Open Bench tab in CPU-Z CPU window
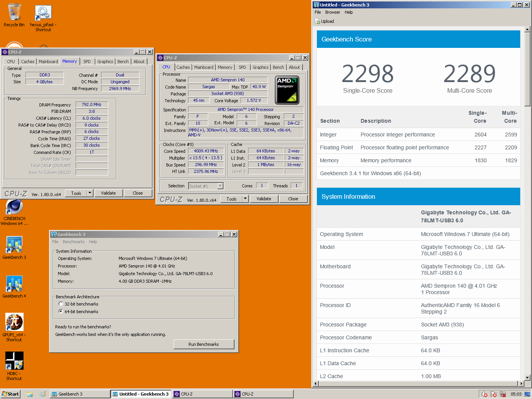 [x=279, y=67]
